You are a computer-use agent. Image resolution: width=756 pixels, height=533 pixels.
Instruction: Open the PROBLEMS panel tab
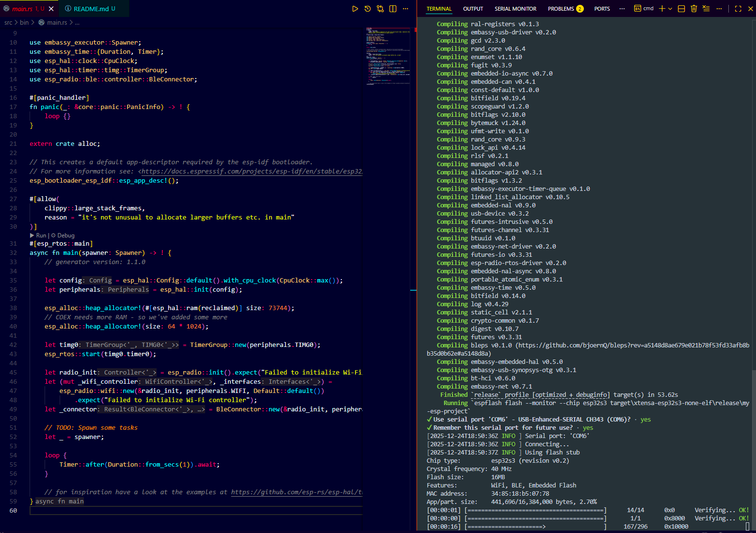point(565,9)
